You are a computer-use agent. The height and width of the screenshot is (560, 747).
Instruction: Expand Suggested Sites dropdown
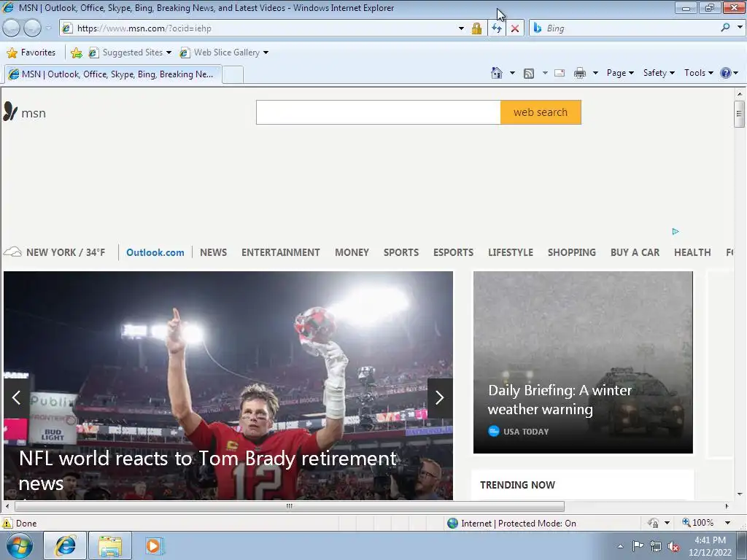[169, 52]
